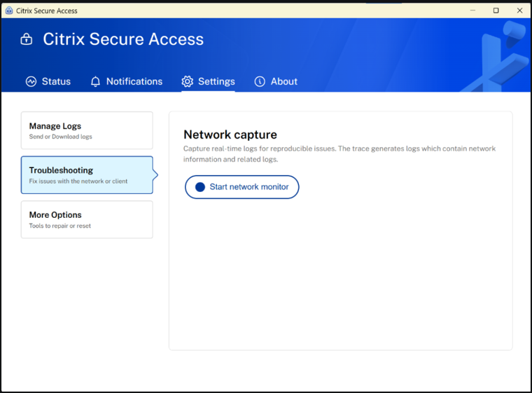This screenshot has width=532, height=393.
Task: Click the Network capture heading
Action: [230, 135]
